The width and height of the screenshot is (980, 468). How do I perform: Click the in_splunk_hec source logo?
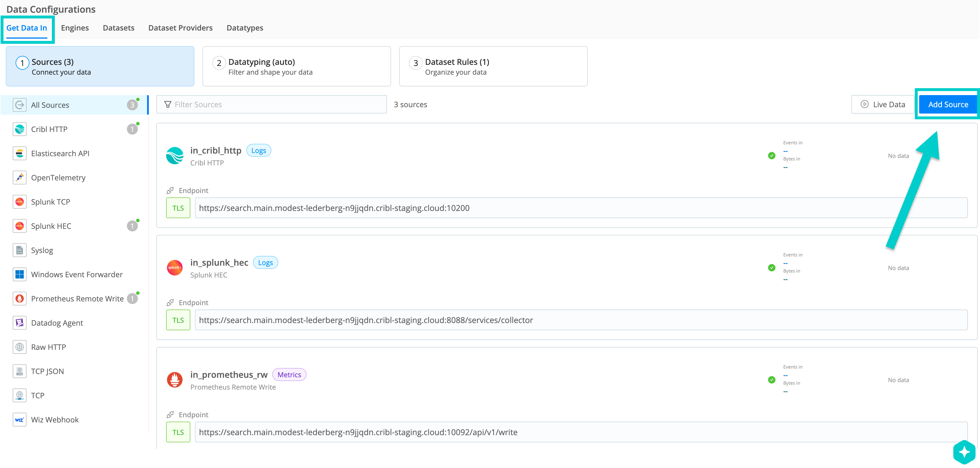click(174, 268)
